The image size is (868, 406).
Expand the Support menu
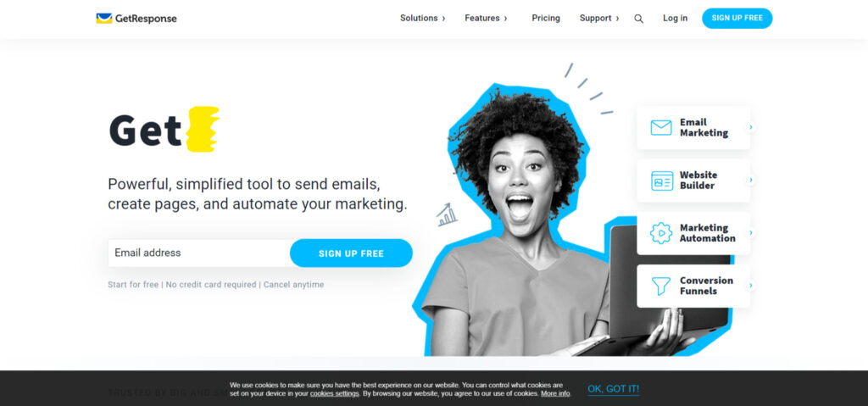(x=599, y=19)
